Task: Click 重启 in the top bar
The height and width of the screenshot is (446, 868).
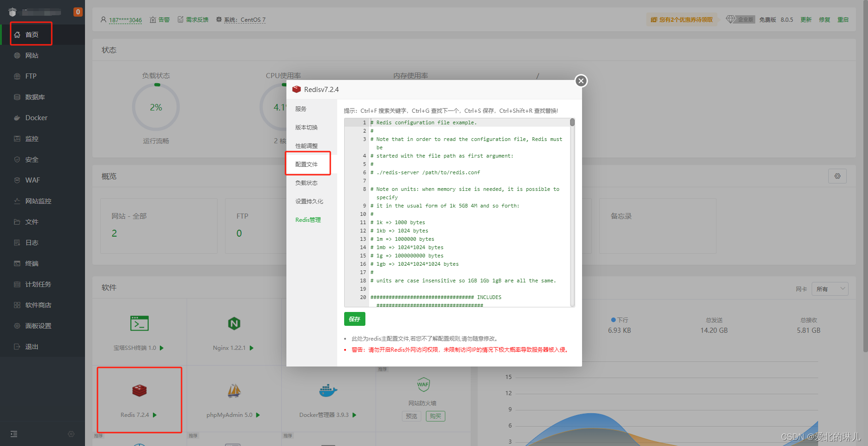Action: coord(843,20)
